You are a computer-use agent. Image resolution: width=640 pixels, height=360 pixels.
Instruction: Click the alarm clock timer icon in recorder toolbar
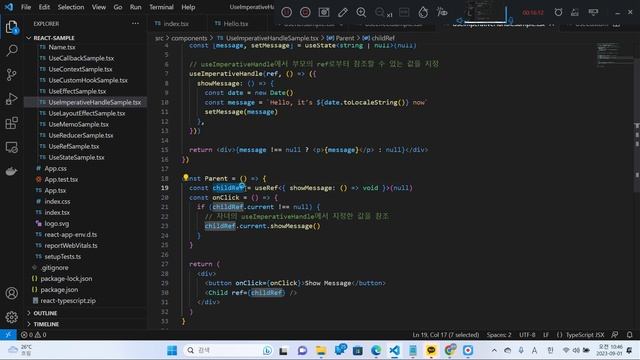(558, 12)
